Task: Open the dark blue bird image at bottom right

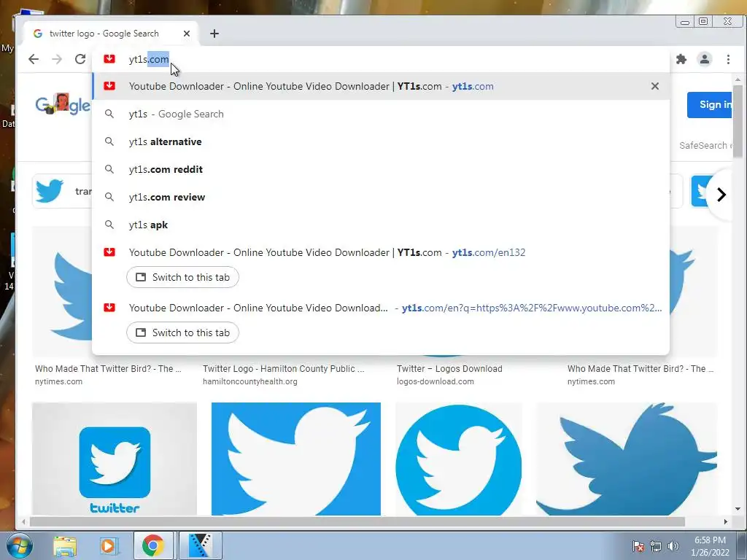Action: pos(626,459)
